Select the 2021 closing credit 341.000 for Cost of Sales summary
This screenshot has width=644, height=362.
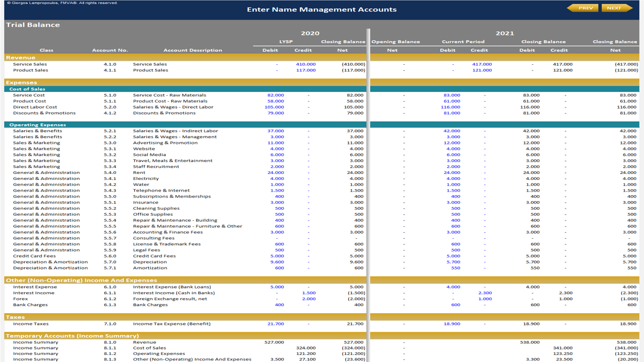point(562,348)
